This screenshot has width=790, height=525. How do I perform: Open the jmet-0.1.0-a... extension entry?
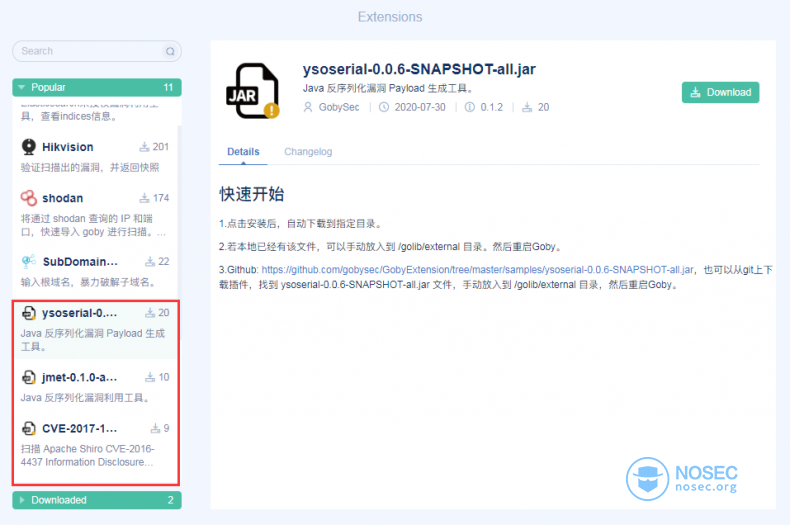[x=95, y=387]
